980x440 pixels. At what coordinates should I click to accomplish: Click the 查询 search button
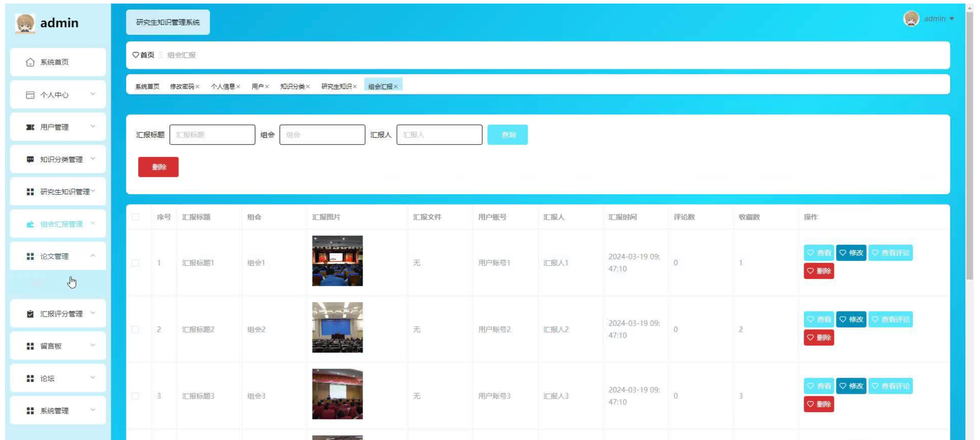508,135
